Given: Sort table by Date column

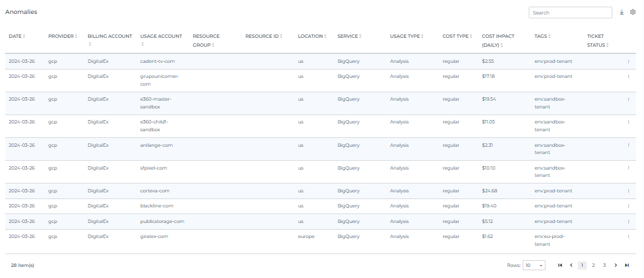Looking at the screenshot, I should tap(17, 36).
